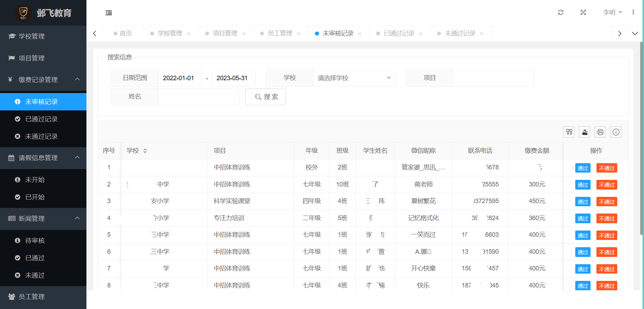
Task: Click the page vertical scrollbar
Action: pos(641,139)
